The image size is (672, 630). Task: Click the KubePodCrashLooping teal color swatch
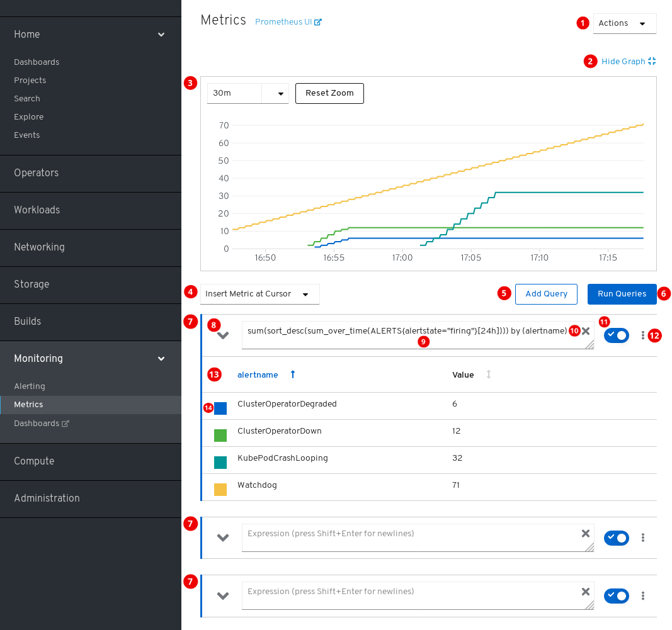pos(220,463)
